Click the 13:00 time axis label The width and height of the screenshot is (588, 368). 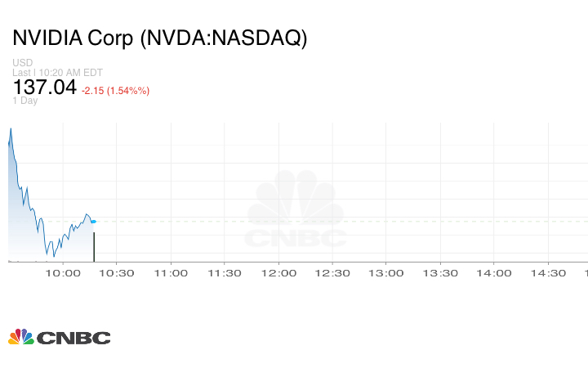[386, 273]
